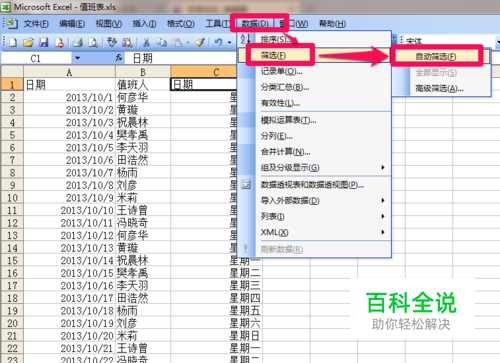Open the 插入(I) menu

point(144,24)
